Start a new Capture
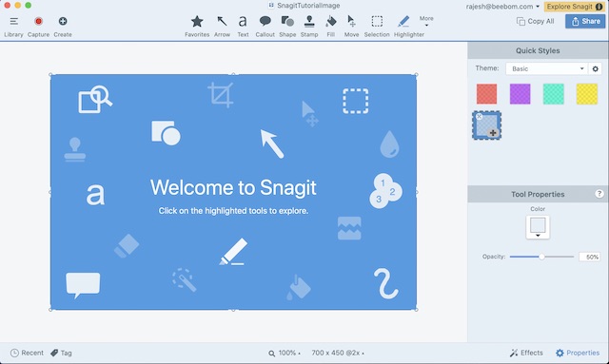The width and height of the screenshot is (609, 364). coord(38,26)
